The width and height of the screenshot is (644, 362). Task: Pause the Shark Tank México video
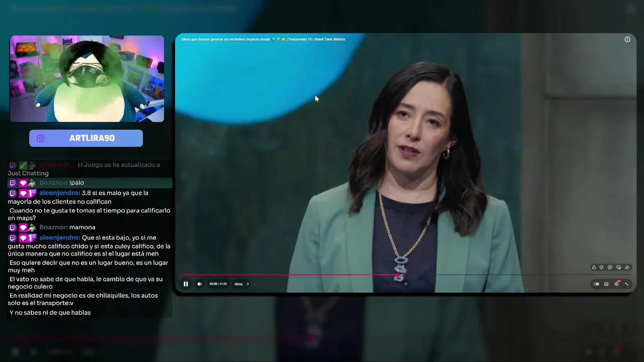pos(186,284)
